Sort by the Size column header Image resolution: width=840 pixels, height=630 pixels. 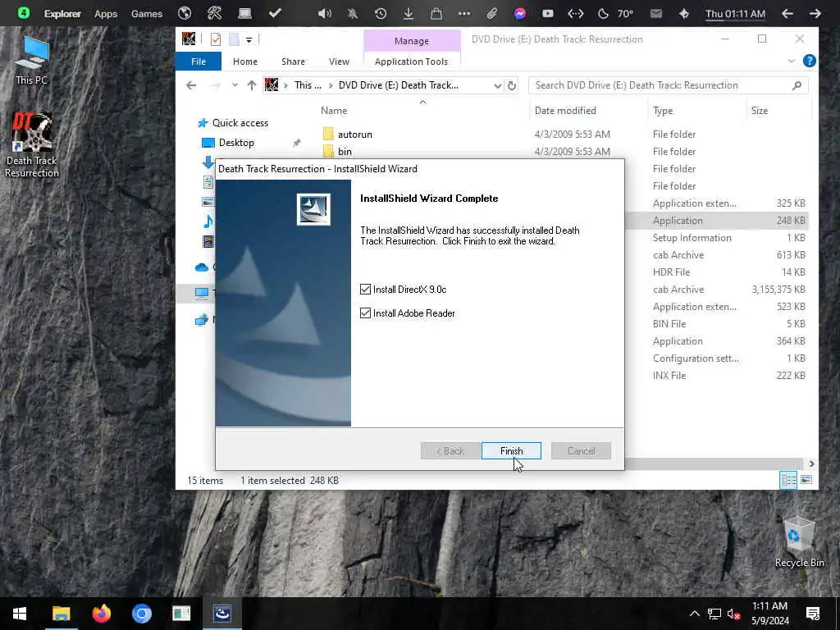coord(759,111)
